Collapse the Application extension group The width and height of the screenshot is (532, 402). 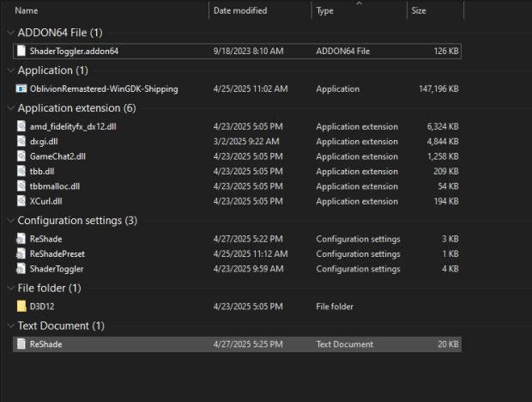click(11, 108)
